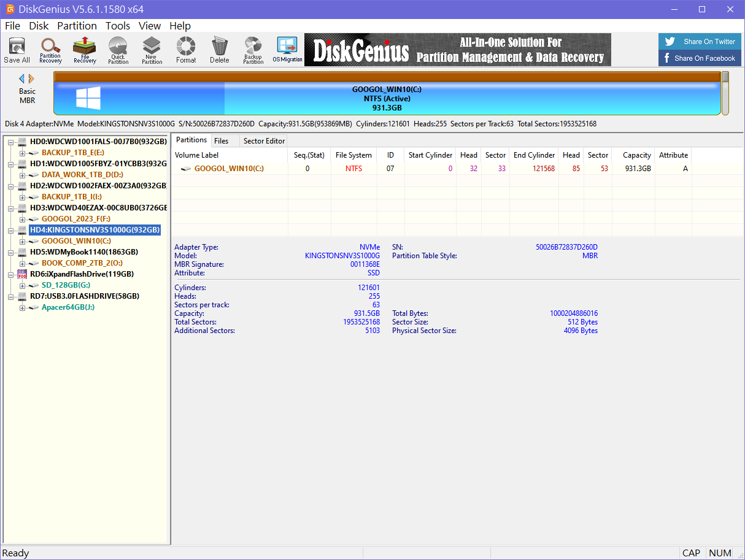Image resolution: width=745 pixels, height=560 pixels.
Task: Open the Partition menu
Action: (77, 26)
